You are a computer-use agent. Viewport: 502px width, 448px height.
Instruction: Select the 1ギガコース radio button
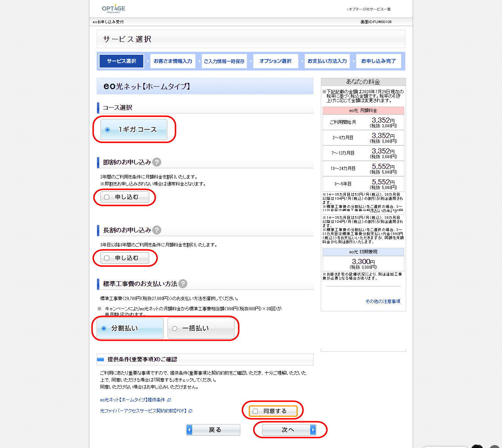[107, 130]
